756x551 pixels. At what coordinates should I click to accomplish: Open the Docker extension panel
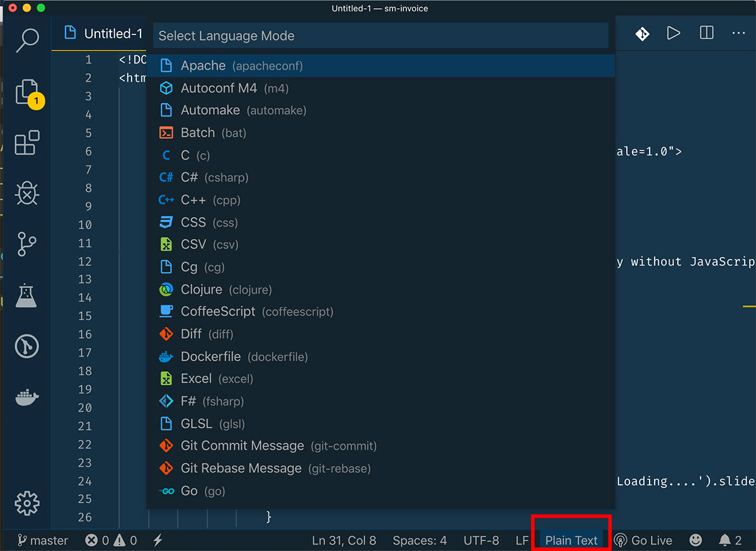pos(26,397)
